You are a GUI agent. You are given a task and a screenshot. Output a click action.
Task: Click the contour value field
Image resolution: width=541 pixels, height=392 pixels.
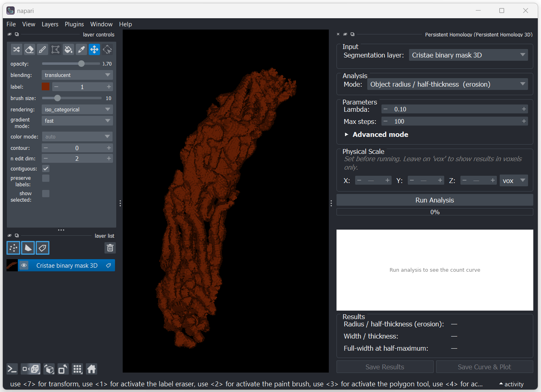click(x=77, y=148)
